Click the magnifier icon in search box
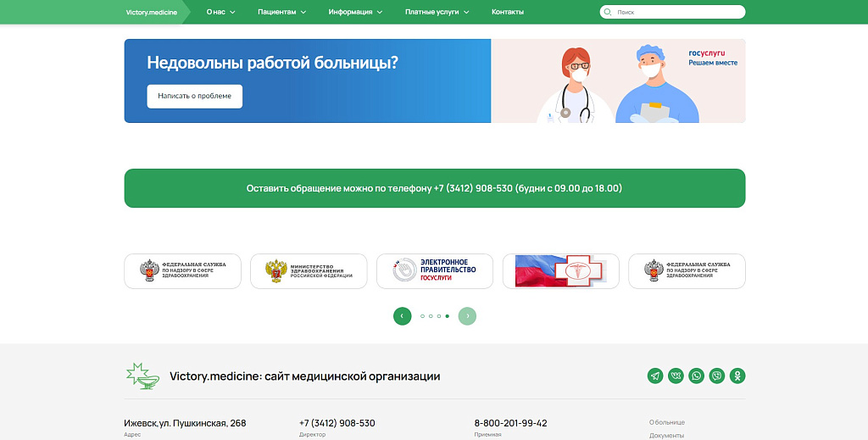Screen dimensions: 868x440 point(608,12)
